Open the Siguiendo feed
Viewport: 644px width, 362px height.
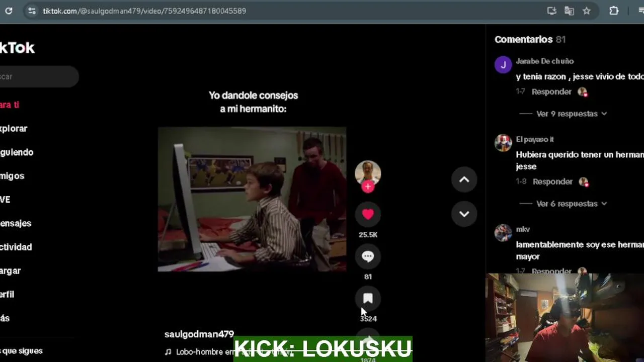[17, 152]
